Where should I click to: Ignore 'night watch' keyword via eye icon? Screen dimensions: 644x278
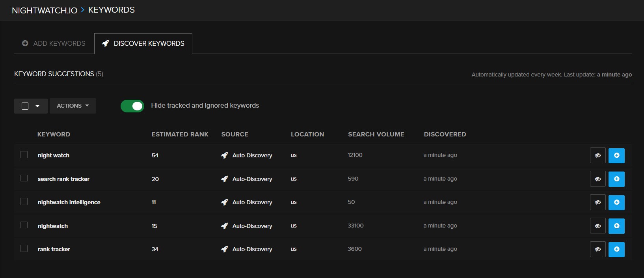pyautogui.click(x=597, y=155)
